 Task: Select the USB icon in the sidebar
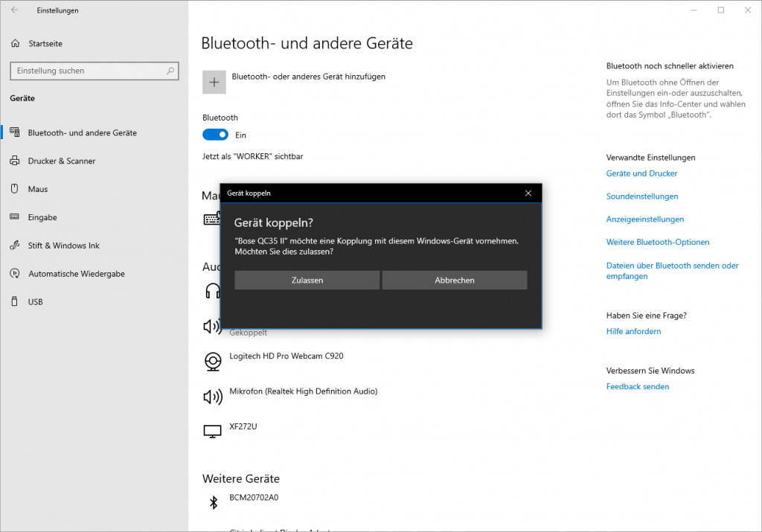[16, 301]
